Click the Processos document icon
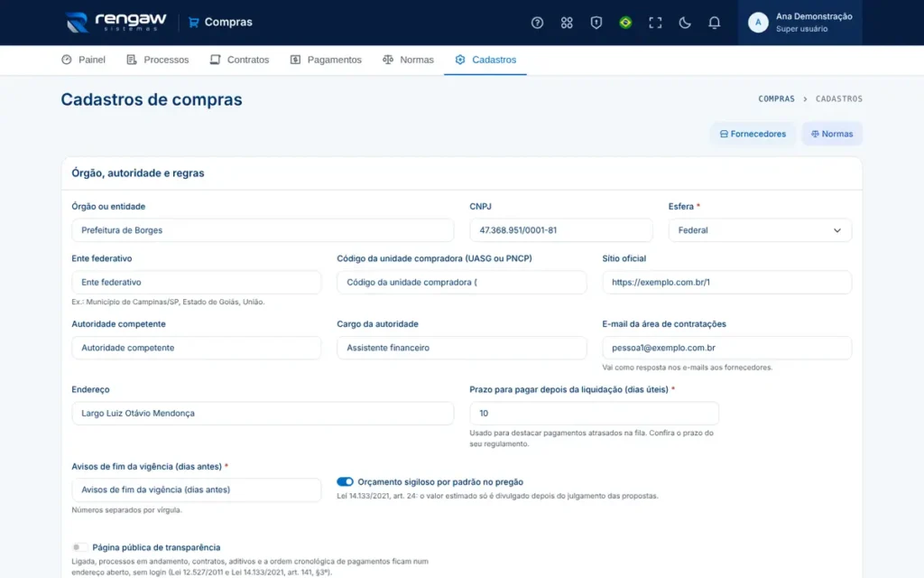Image resolution: width=924 pixels, height=578 pixels. coord(132,60)
